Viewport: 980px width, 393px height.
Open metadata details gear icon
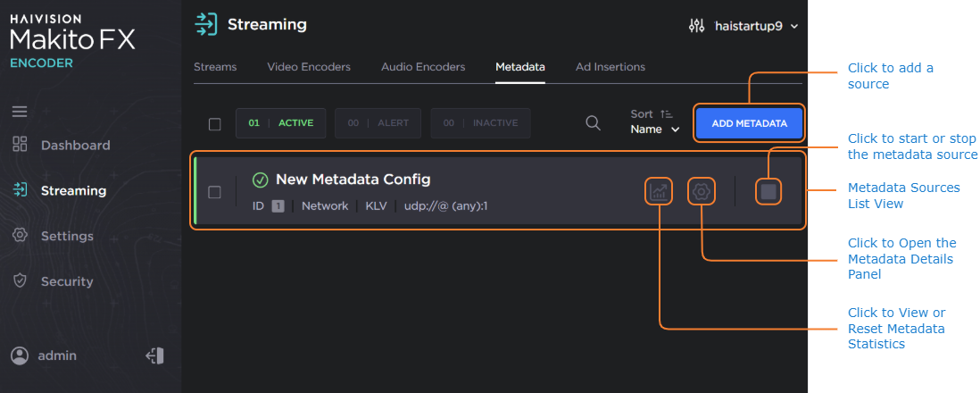(702, 191)
